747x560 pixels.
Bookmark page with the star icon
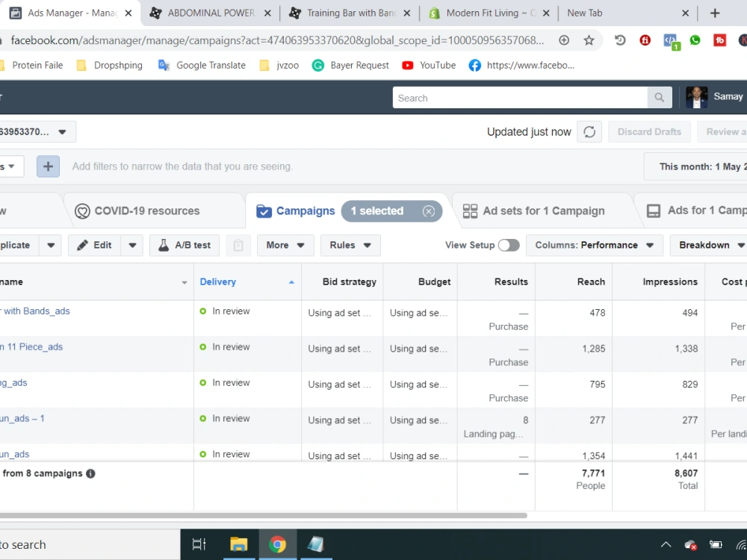pyautogui.click(x=589, y=40)
